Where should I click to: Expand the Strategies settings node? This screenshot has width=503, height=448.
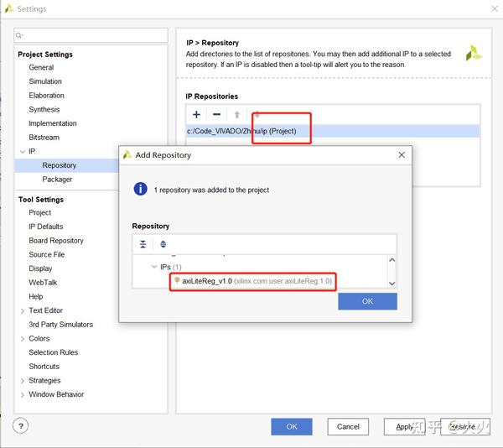pos(23,381)
